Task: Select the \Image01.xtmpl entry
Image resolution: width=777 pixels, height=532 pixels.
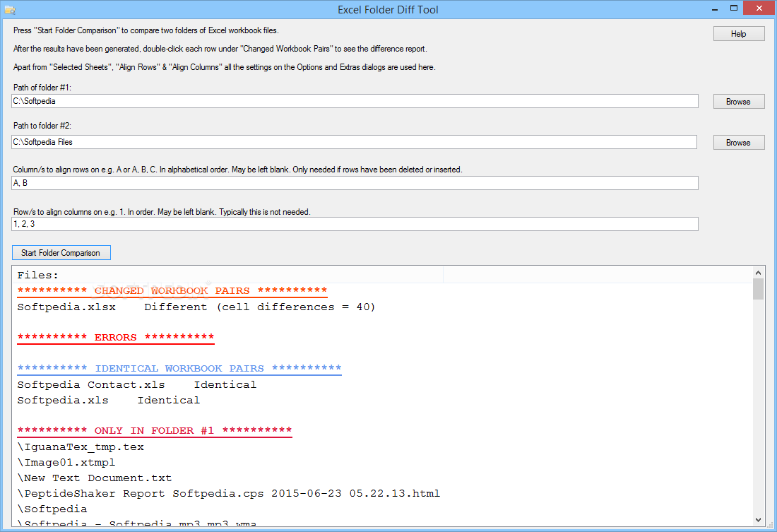Action: [x=66, y=462]
